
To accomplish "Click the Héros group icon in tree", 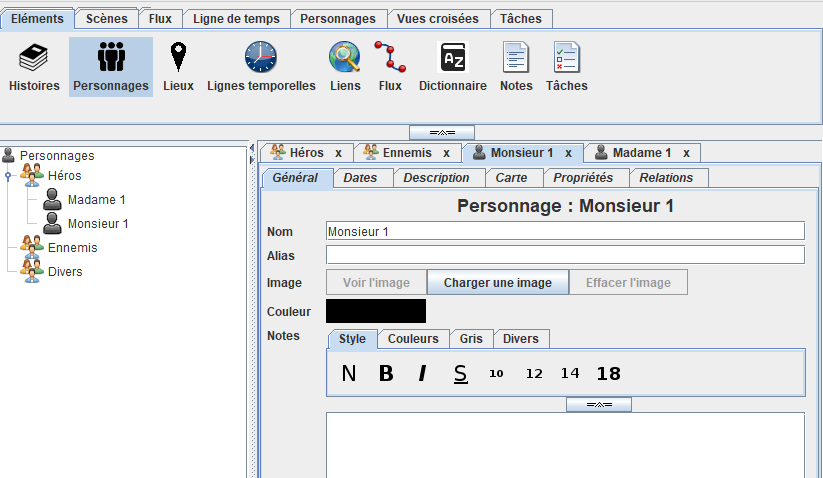I will coord(32,175).
